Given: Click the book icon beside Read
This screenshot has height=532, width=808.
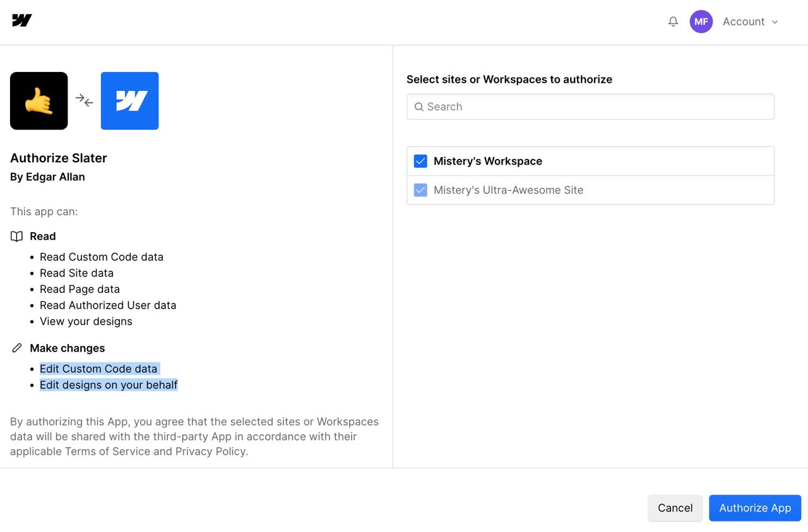Looking at the screenshot, I should click(x=17, y=236).
